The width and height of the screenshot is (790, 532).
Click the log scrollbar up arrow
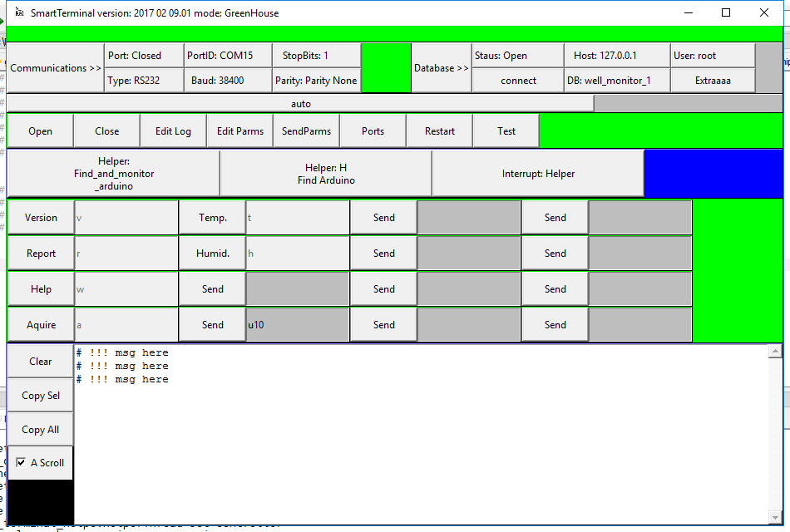click(775, 352)
